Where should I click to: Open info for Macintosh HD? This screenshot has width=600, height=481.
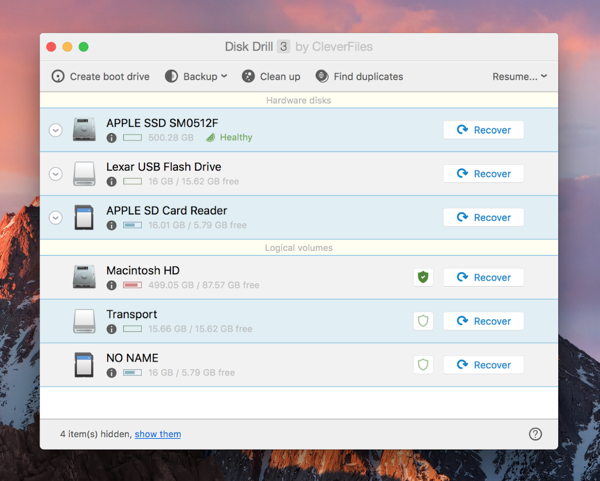(111, 285)
